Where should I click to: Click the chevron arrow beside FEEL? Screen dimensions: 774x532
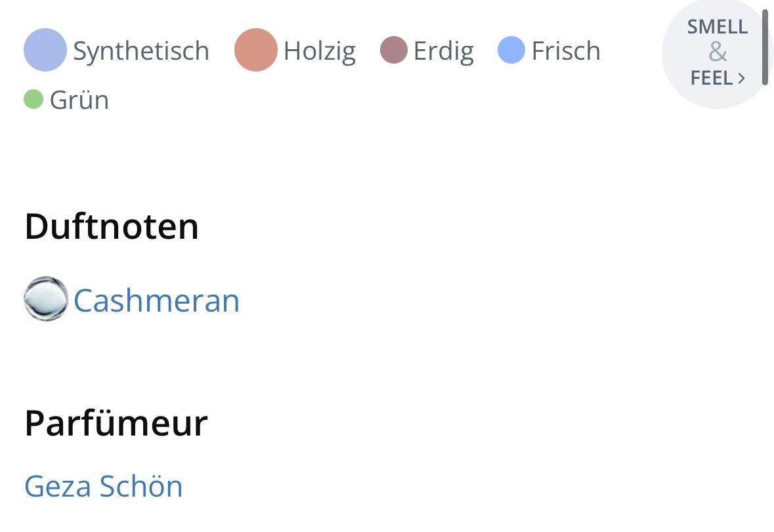pyautogui.click(x=741, y=78)
